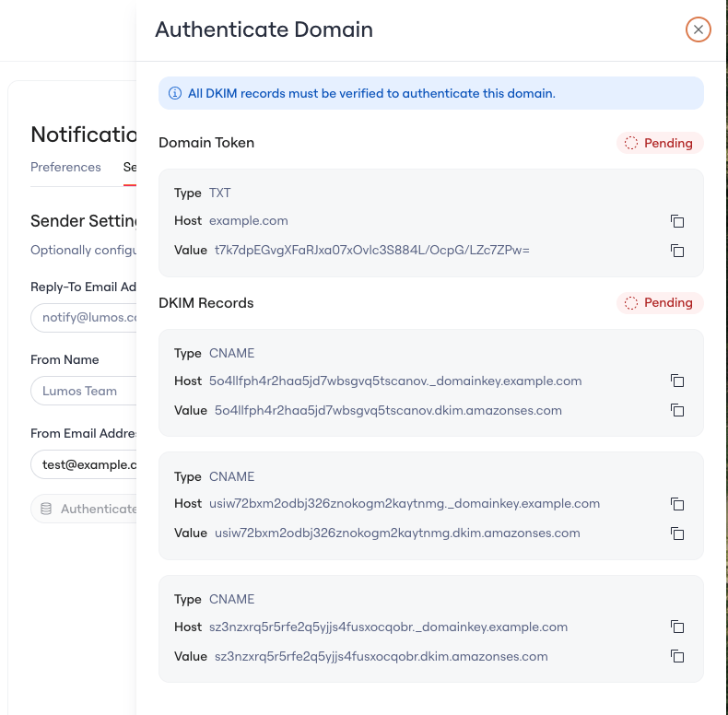The image size is (728, 715).
Task: Focus the From Email Address field
Action: tap(84, 464)
